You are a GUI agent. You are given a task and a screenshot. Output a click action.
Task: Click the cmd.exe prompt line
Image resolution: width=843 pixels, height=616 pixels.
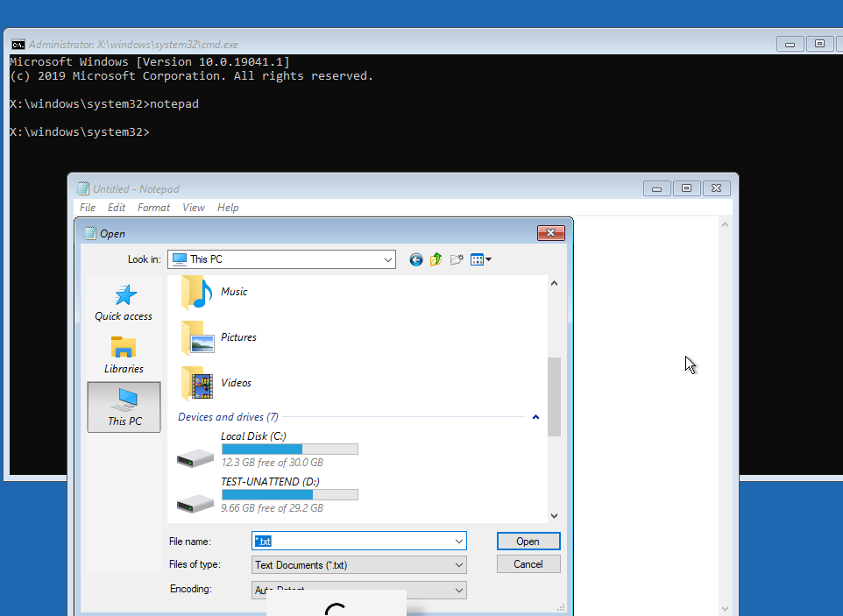(80, 131)
